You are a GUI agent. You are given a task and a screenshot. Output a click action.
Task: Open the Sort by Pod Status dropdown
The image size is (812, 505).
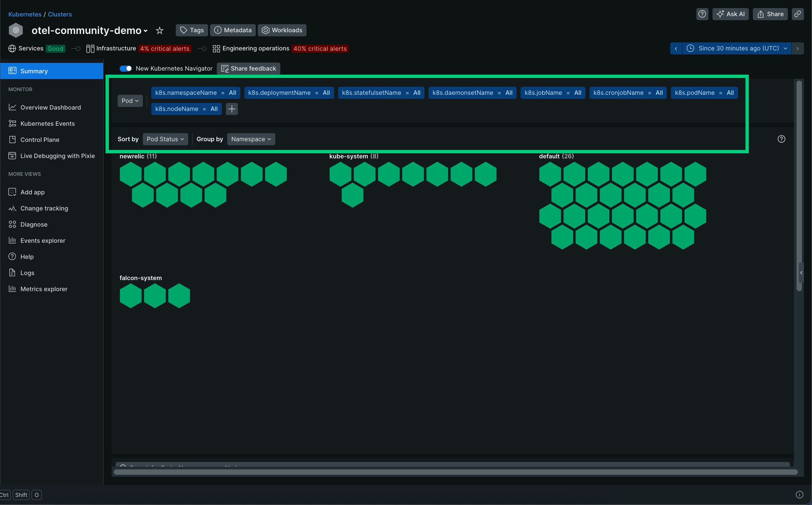point(165,139)
